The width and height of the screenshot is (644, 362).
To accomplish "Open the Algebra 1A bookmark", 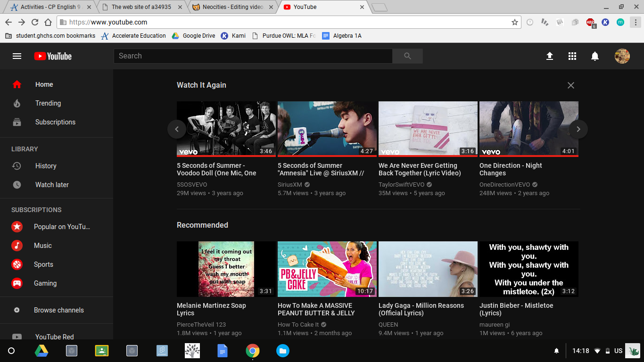I will [342, 36].
